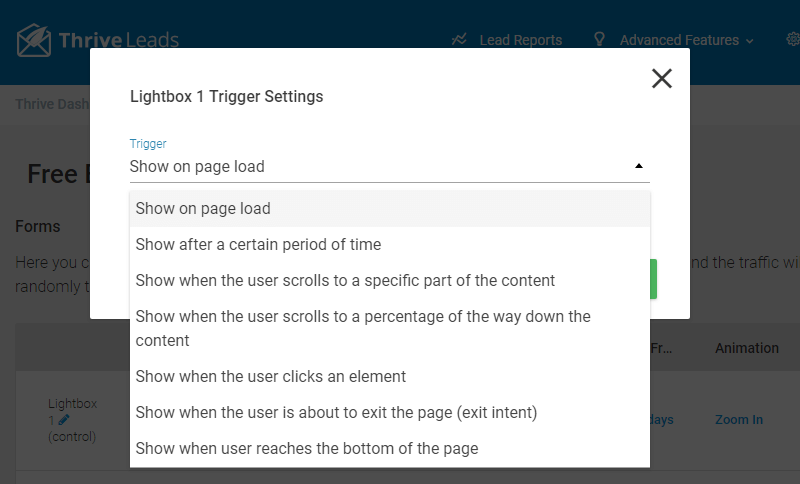The image size is (800, 484).
Task: Collapse the Trigger dropdown arrow
Action: (638, 166)
